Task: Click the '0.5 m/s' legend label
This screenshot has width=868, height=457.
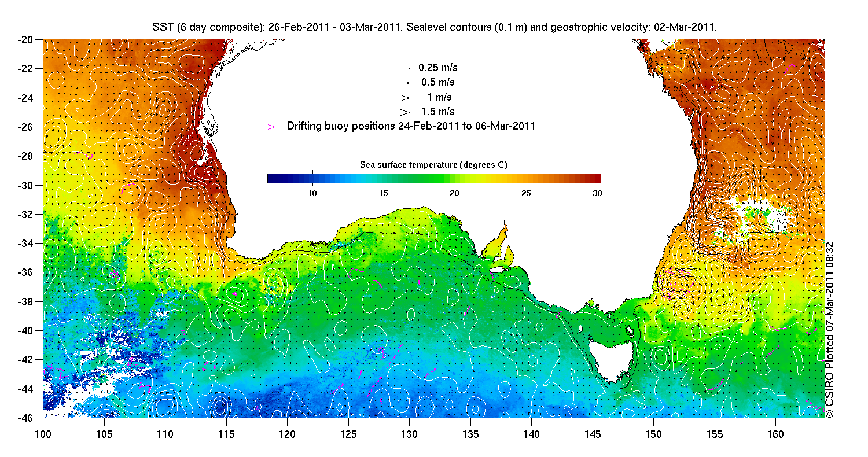Action: click(x=438, y=82)
